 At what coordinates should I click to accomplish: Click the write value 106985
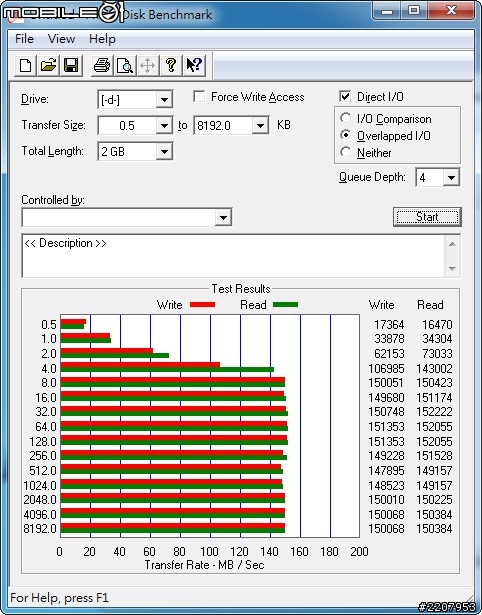386,369
